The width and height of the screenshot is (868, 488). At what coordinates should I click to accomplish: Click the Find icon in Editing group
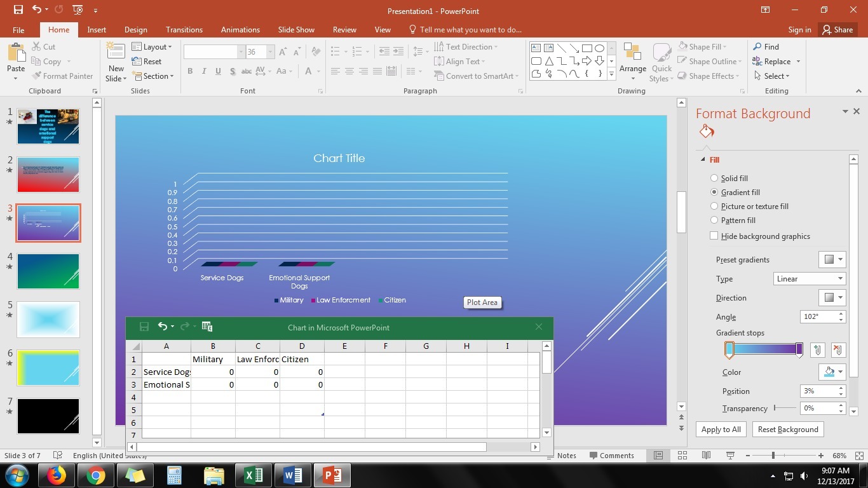(x=757, y=47)
